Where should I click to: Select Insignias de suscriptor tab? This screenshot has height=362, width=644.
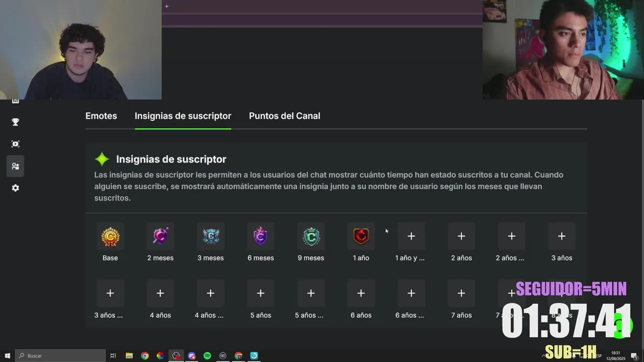[x=183, y=116]
